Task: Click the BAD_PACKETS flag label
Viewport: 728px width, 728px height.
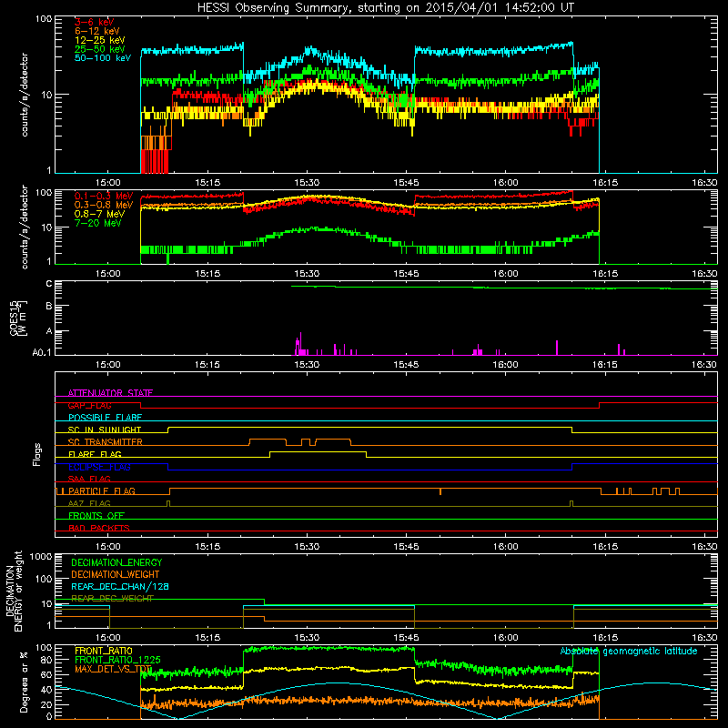Action: (x=99, y=528)
